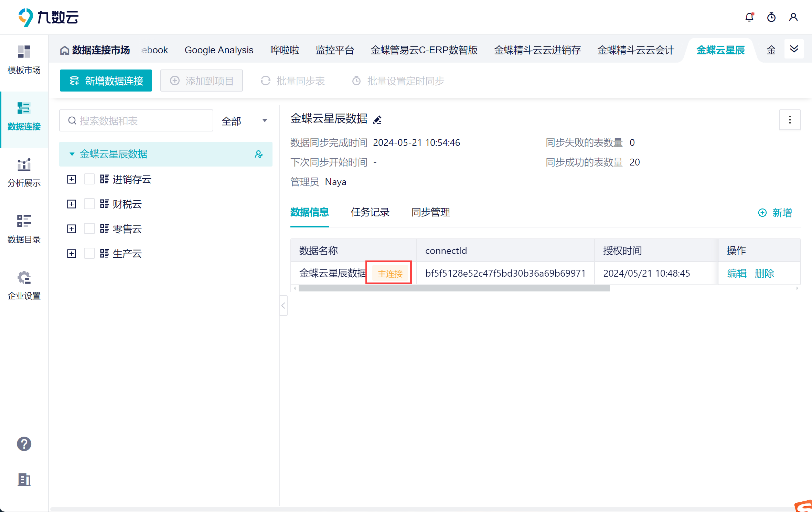Screen dimensions: 812x512
Task: Expand the 零售云 tree node
Action: pos(72,229)
